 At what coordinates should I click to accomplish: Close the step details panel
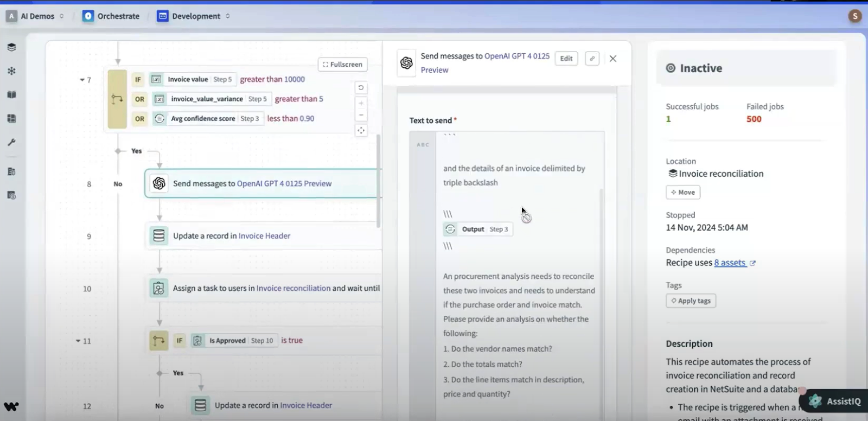(613, 59)
